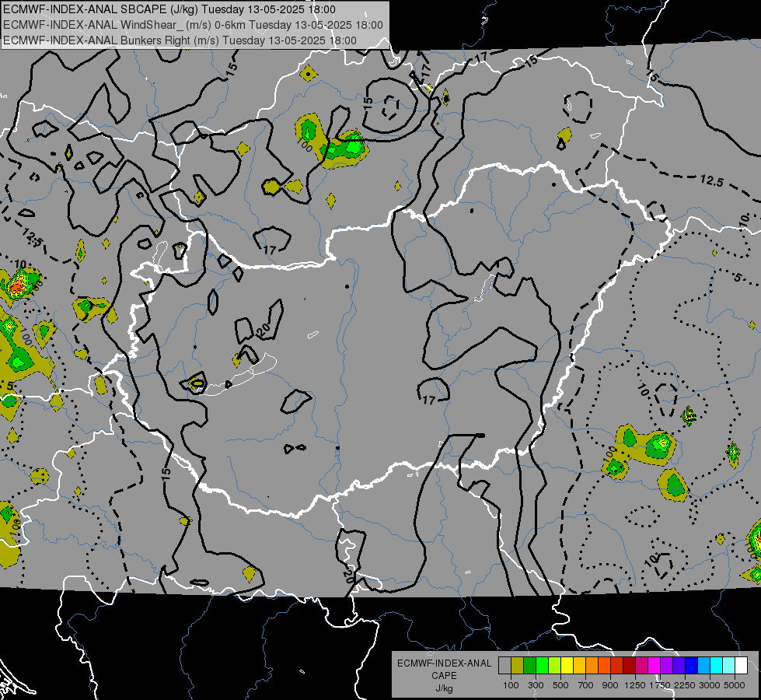
Task: Click the orange-red legend swatch
Action: pos(605,665)
